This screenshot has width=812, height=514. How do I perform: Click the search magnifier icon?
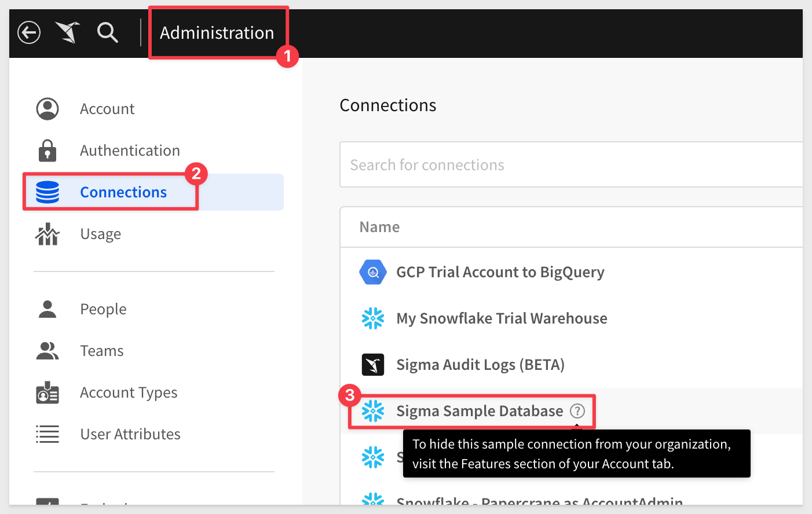[x=108, y=32]
